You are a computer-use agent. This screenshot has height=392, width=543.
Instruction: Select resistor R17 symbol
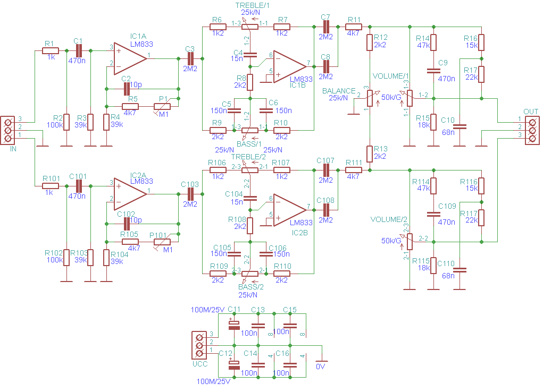[481, 74]
